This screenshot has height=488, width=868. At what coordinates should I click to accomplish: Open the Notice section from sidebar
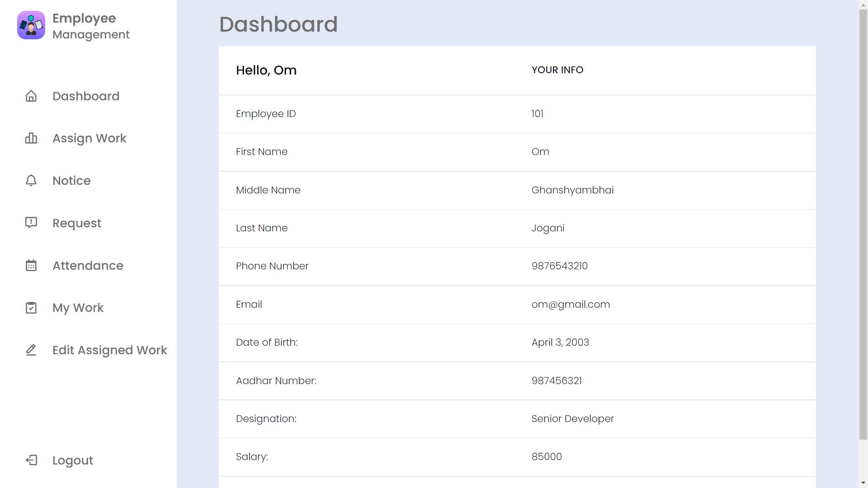(71, 180)
